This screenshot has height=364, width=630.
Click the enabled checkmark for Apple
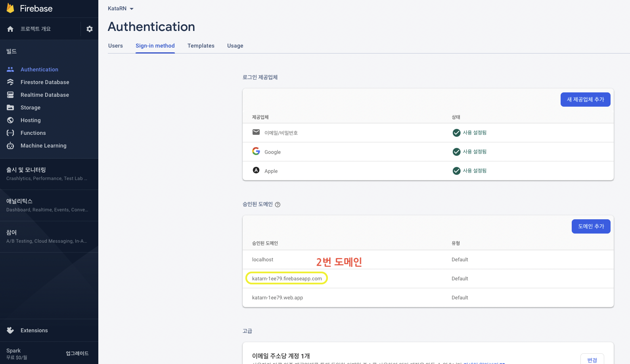[456, 171]
